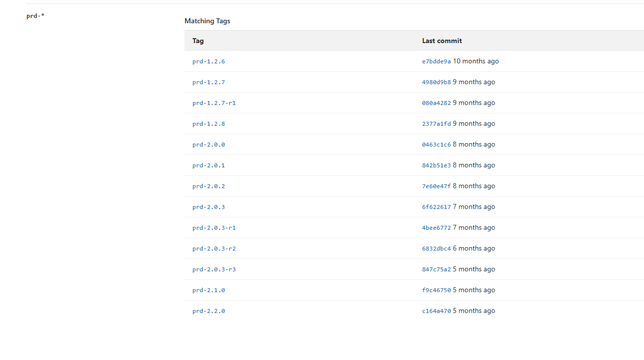Viewport: 644px width, 360px height.
Task: Click the Last commit column header
Action: 442,41
